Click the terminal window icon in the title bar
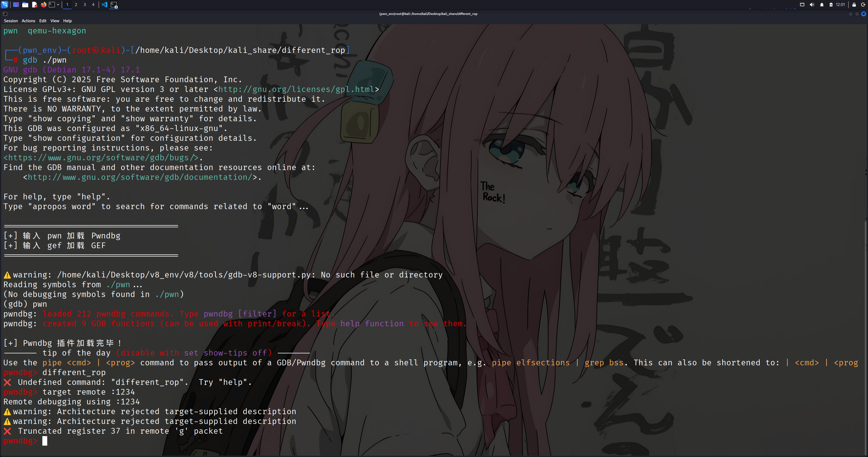The height and width of the screenshot is (457, 868). click(x=5, y=14)
